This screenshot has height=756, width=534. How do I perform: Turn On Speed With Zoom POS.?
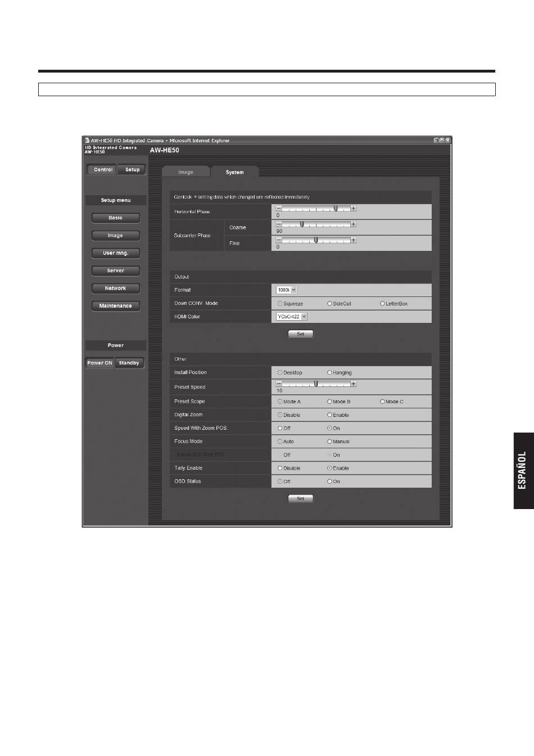coord(329,428)
